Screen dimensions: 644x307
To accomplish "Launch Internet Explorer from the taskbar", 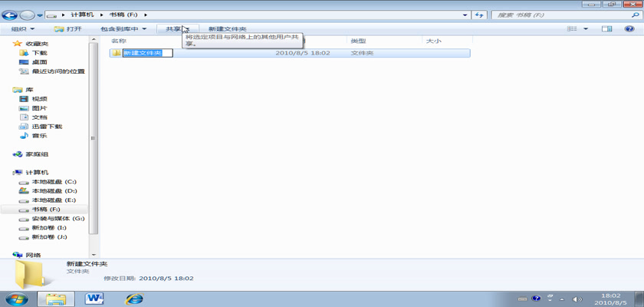I will click(135, 298).
